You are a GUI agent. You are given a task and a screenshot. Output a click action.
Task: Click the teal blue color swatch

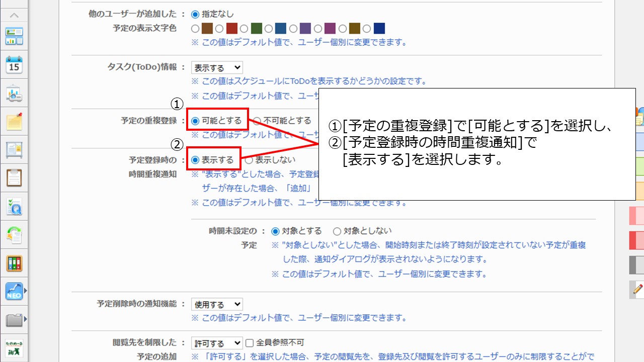click(x=281, y=28)
